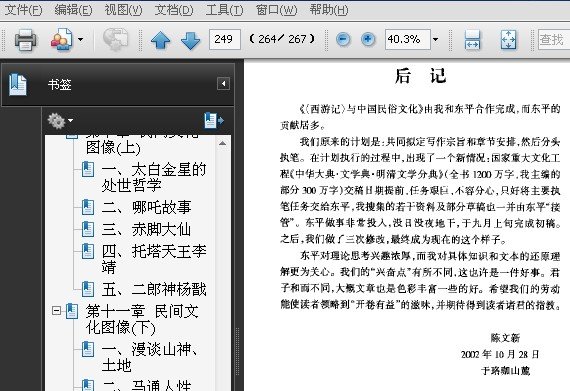Screen dimensions: 570x391
Task: Open the 视图(V) menu
Action: point(123,10)
